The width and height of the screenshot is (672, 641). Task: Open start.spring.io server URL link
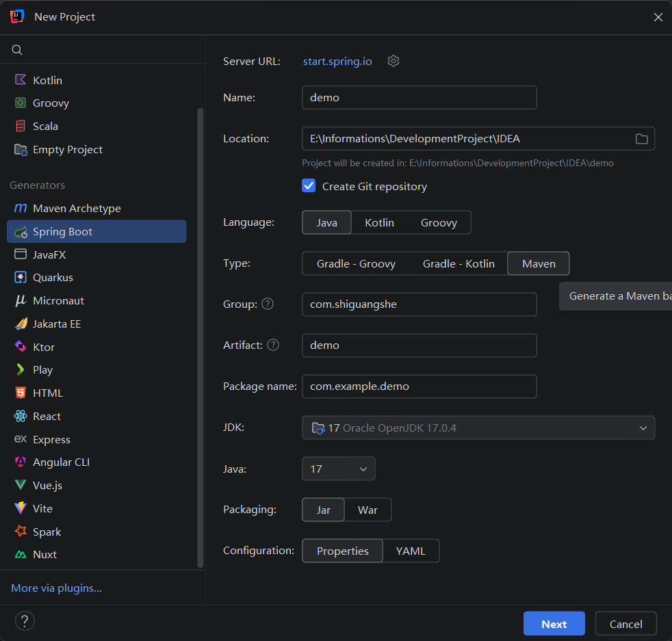(337, 62)
